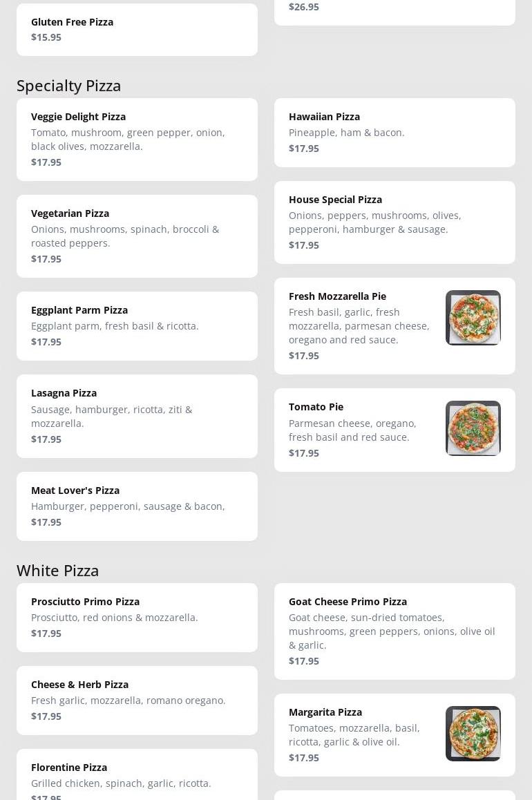Open the Fresh Mozzarella Pie photo
This screenshot has width=532, height=800.
[x=473, y=318]
